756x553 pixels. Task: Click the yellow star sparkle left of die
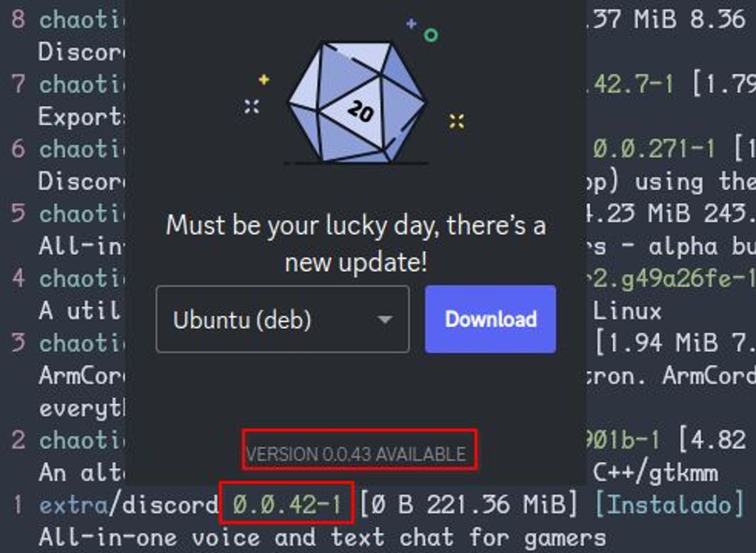264,80
